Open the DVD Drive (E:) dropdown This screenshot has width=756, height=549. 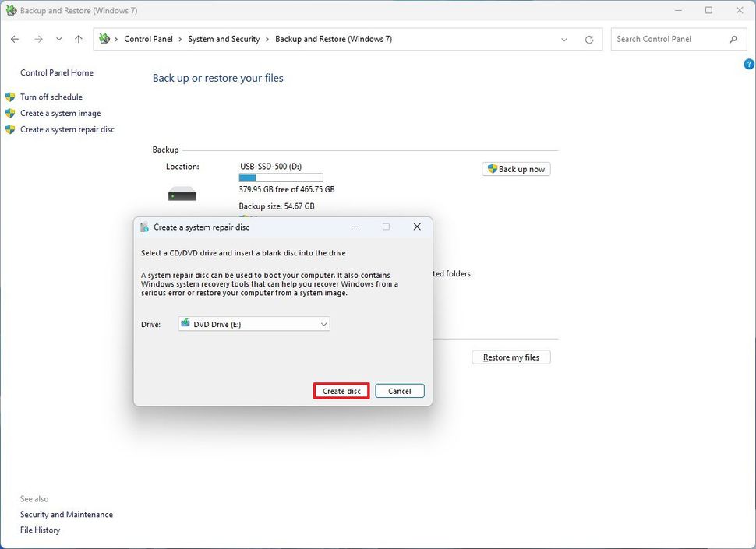pos(323,323)
